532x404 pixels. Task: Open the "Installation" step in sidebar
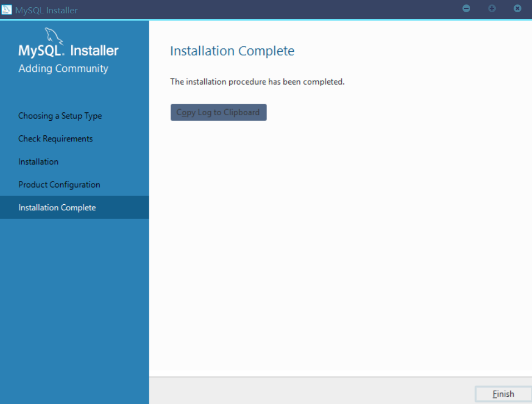[38, 161]
